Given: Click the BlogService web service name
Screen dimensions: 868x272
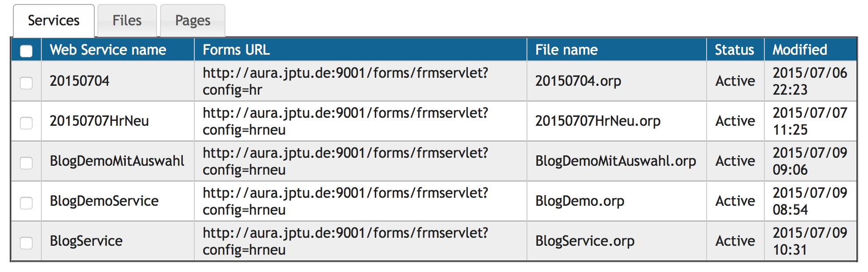Looking at the screenshot, I should pos(86,241).
